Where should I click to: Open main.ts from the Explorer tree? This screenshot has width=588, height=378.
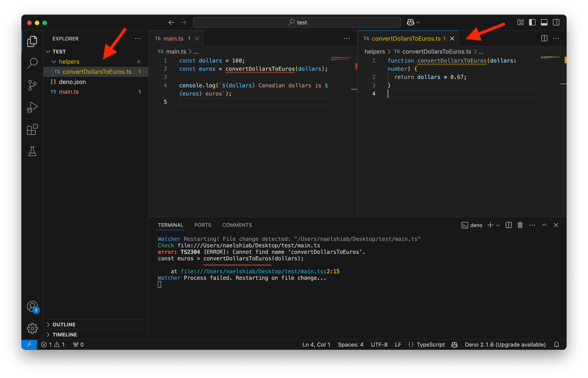96,92
